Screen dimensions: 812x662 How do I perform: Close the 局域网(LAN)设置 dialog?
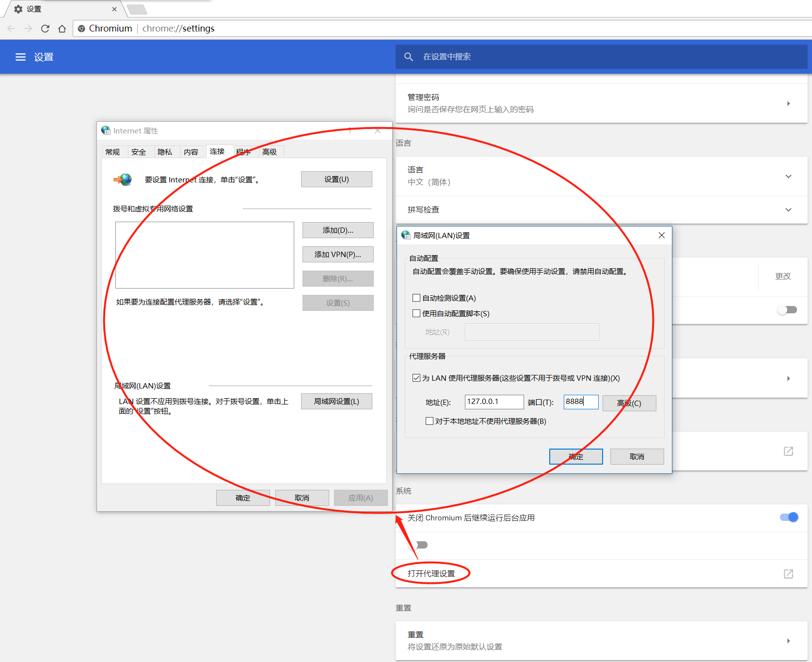(662, 235)
